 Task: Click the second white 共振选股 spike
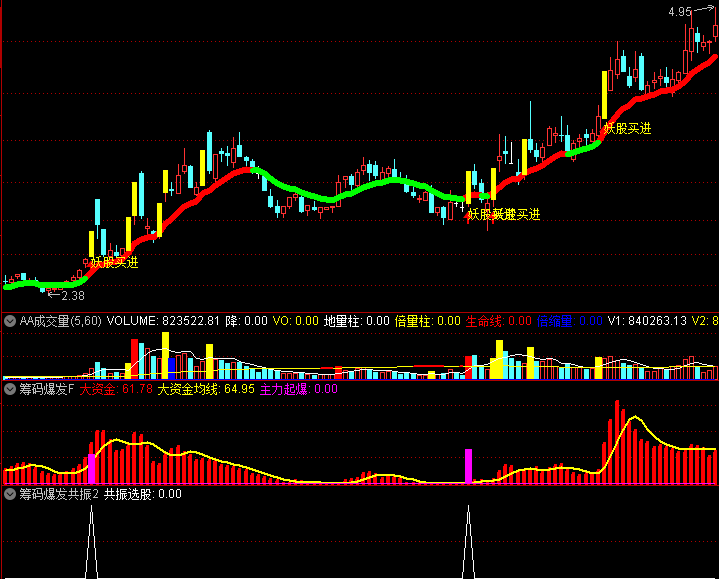(468, 541)
